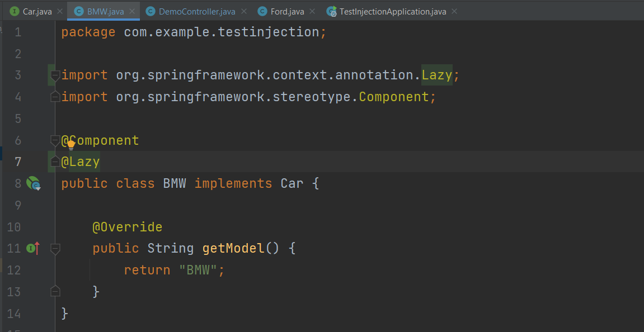This screenshot has height=332, width=644.
Task: Click the Car interface name on line 8
Action: (292, 183)
